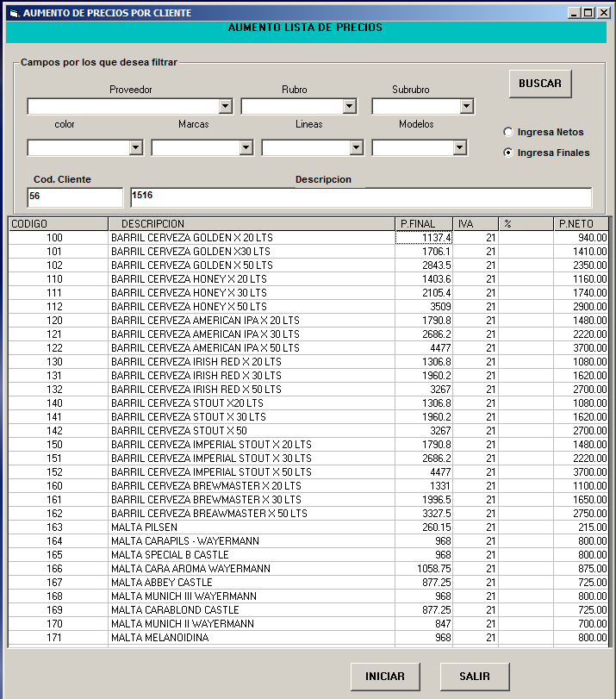Click the CODIGO column header
The image size is (616, 699).
click(59, 224)
